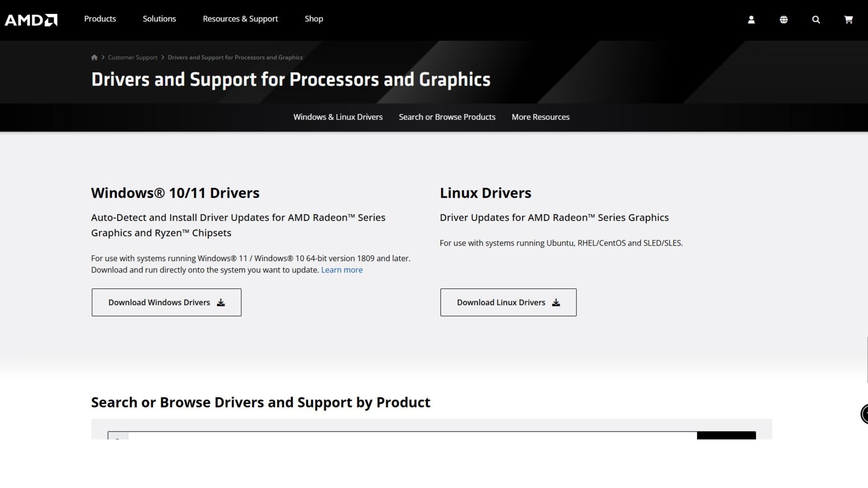Open the search magnifier icon
The image size is (868, 488).
point(816,20)
